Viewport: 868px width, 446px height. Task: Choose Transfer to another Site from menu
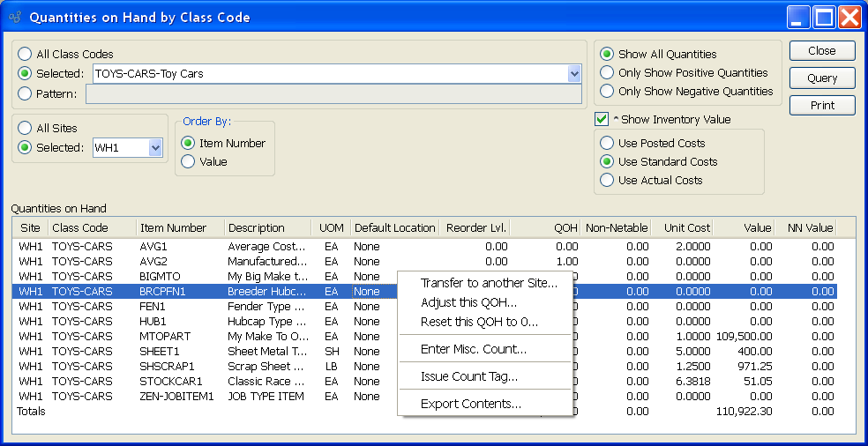pos(489,283)
